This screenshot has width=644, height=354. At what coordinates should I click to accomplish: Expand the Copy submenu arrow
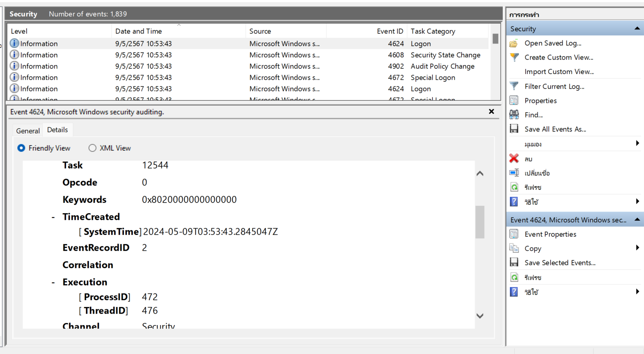637,248
